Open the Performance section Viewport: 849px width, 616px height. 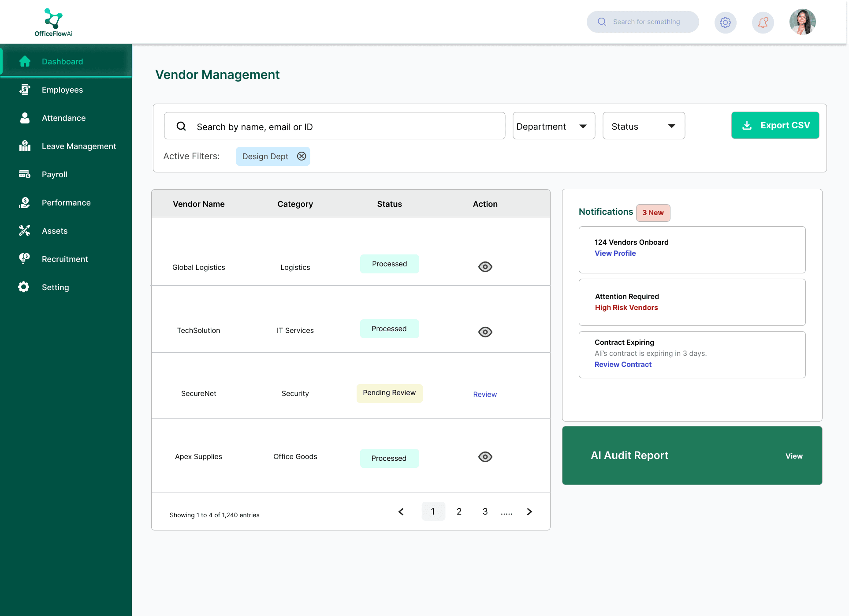coord(66,202)
